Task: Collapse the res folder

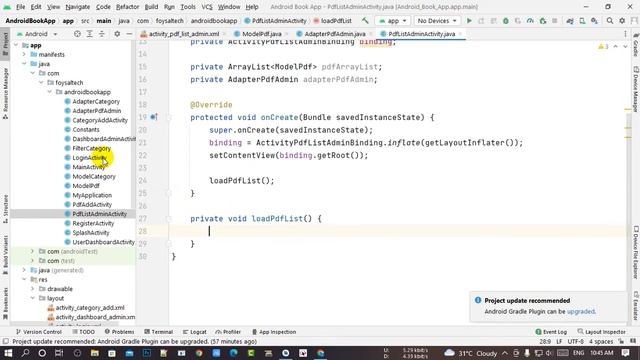Action: pyautogui.click(x=24, y=280)
